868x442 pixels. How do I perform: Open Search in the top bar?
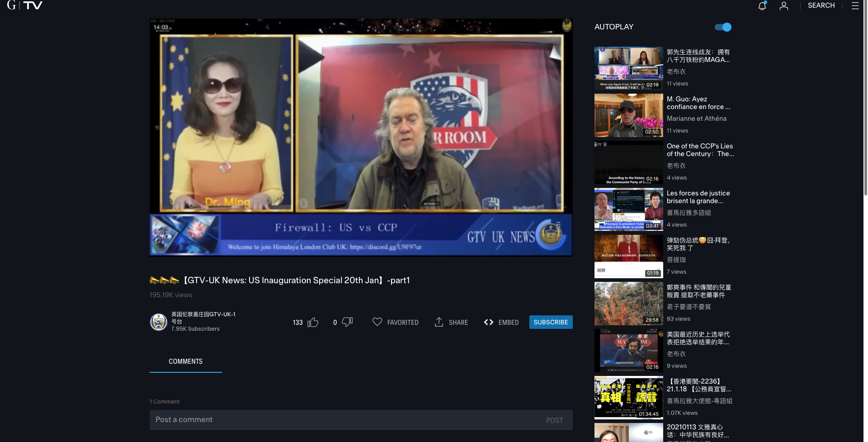click(x=821, y=5)
